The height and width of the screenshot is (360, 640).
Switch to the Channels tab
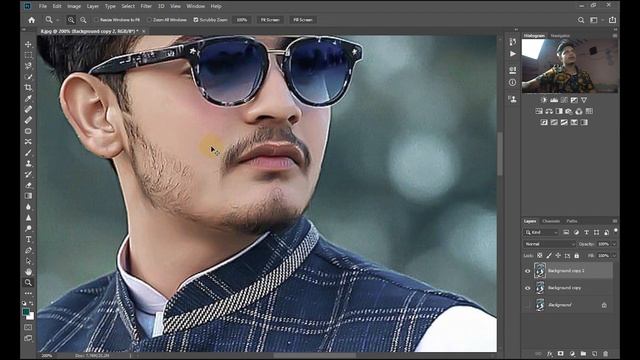551,221
